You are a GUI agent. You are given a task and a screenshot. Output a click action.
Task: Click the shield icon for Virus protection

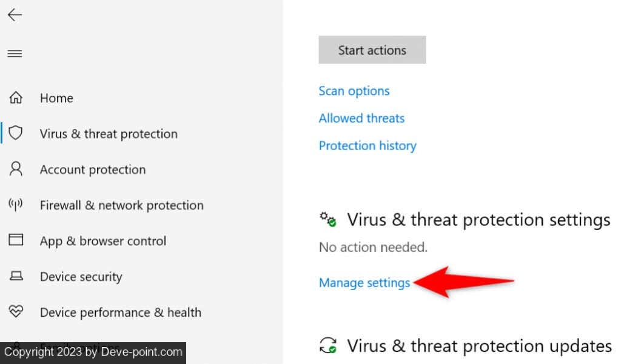tap(16, 133)
